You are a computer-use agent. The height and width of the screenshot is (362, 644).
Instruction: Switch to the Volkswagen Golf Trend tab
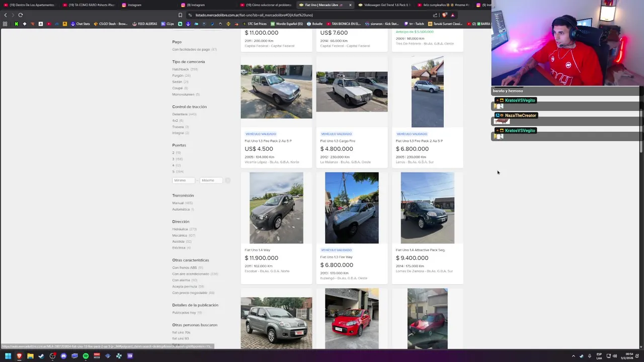tap(384, 5)
